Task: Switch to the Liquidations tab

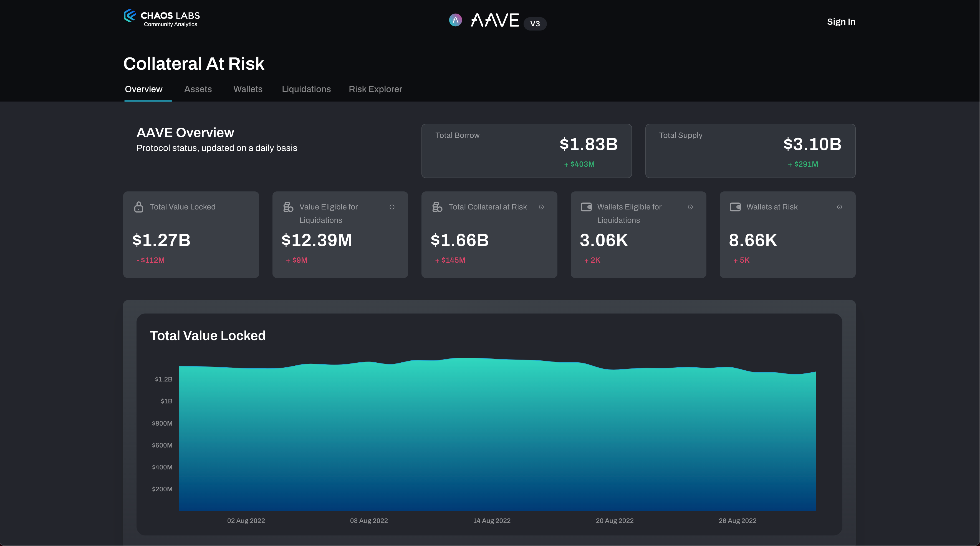Action: (x=306, y=89)
